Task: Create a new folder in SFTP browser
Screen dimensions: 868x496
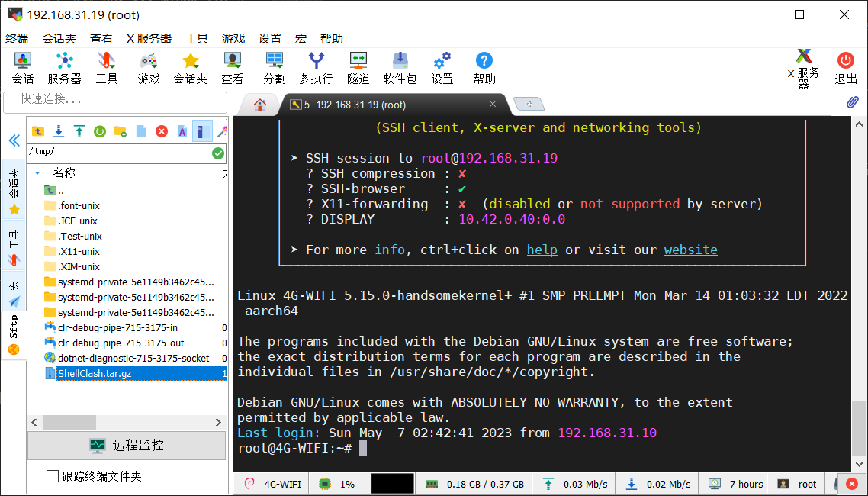Action: [x=120, y=131]
